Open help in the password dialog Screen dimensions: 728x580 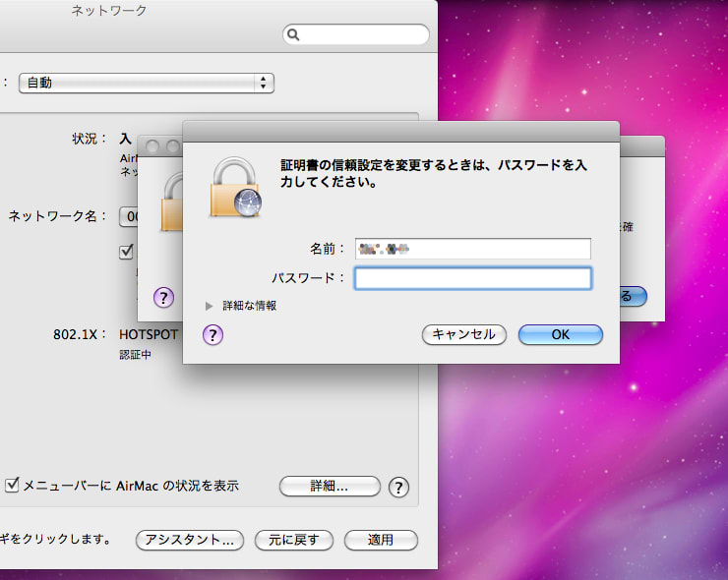pyautogui.click(x=212, y=335)
